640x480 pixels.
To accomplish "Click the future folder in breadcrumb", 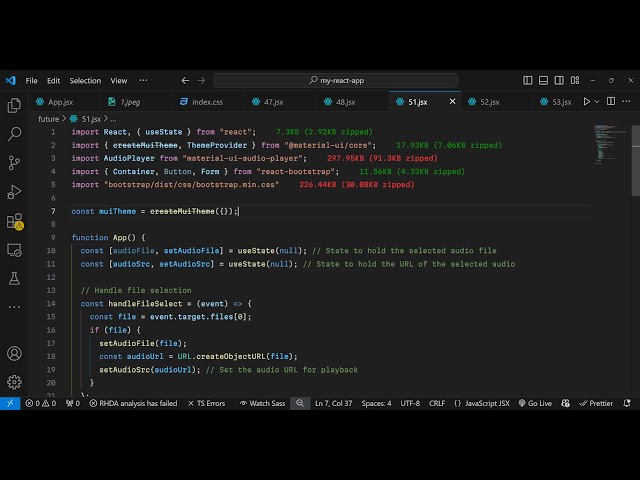I will click(49, 118).
